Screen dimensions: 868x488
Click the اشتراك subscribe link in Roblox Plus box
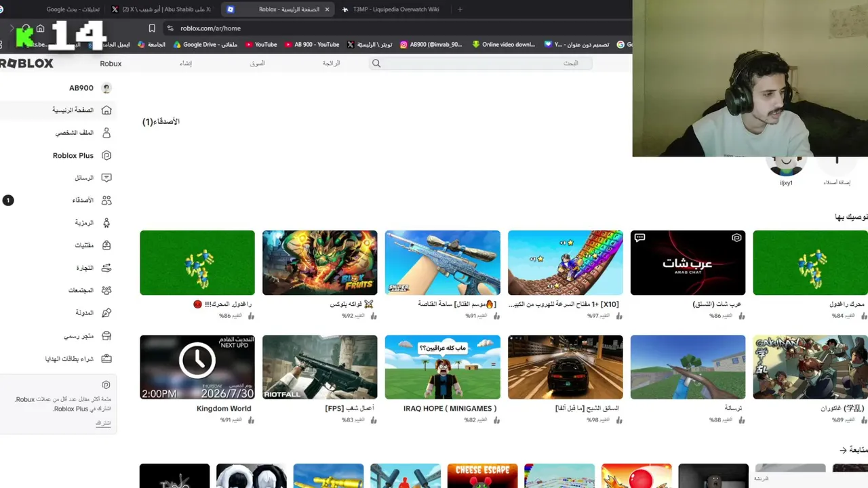(x=103, y=424)
